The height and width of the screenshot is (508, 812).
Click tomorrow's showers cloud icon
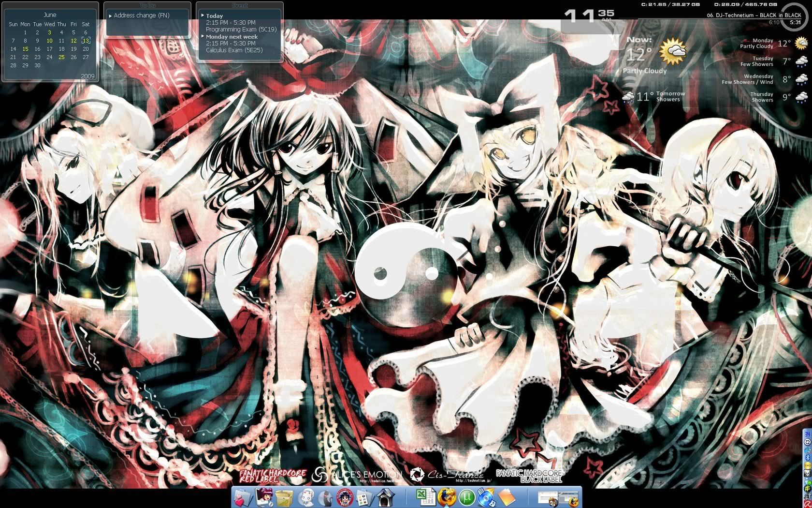click(x=628, y=97)
